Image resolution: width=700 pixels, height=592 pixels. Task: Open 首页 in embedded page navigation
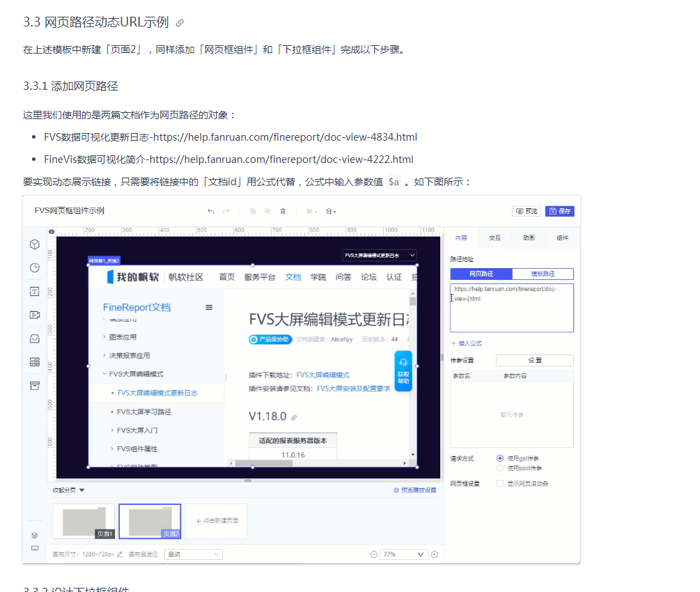[227, 277]
